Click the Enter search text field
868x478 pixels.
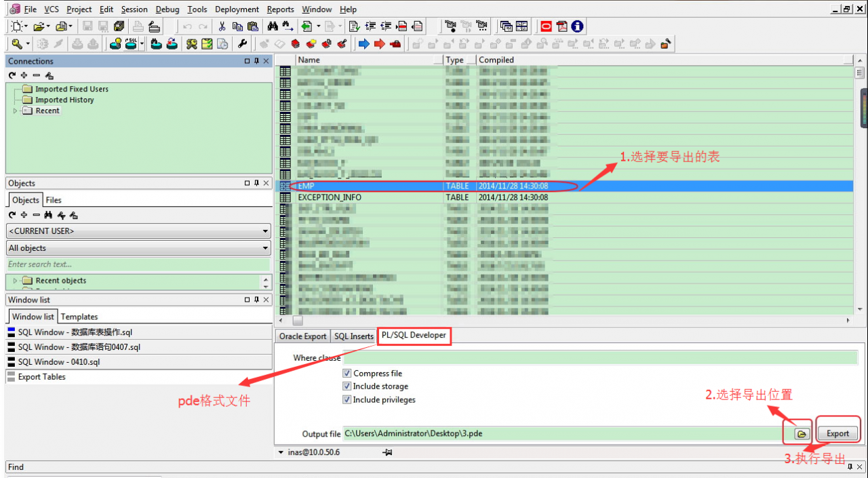pos(138,264)
